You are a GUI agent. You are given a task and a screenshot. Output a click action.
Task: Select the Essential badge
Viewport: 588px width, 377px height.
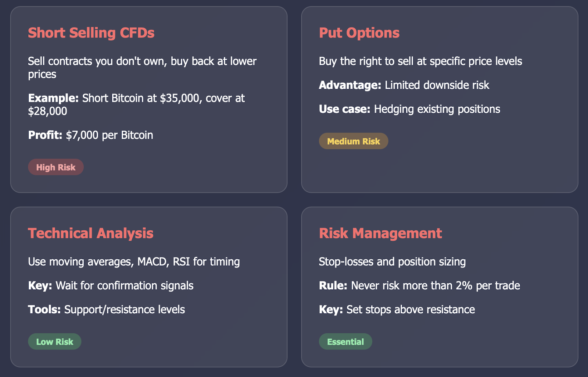point(345,342)
